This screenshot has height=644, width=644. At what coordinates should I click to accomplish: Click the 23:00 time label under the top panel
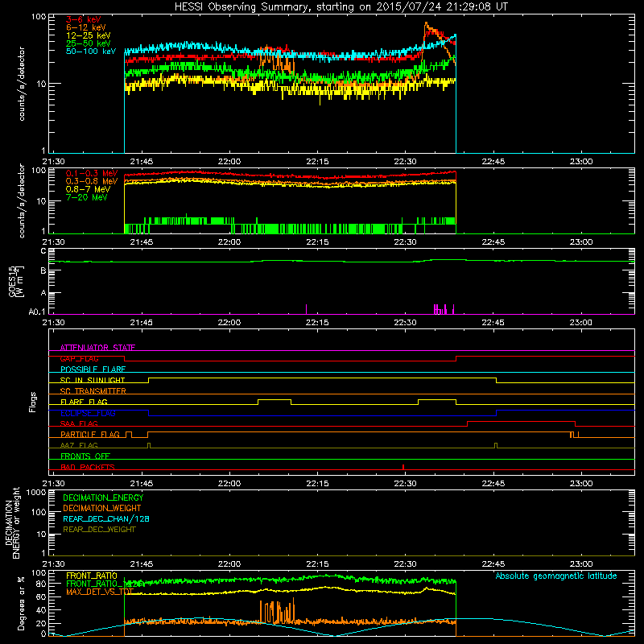click(581, 162)
